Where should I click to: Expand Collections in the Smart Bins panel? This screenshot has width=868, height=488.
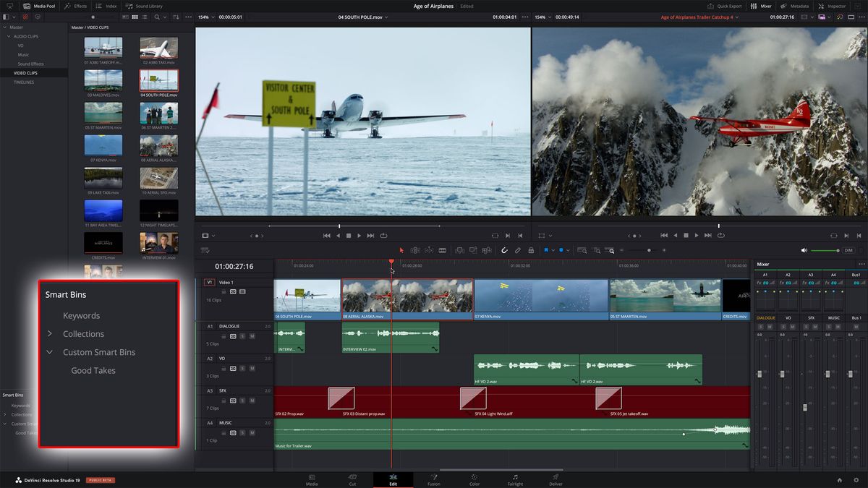pos(50,333)
